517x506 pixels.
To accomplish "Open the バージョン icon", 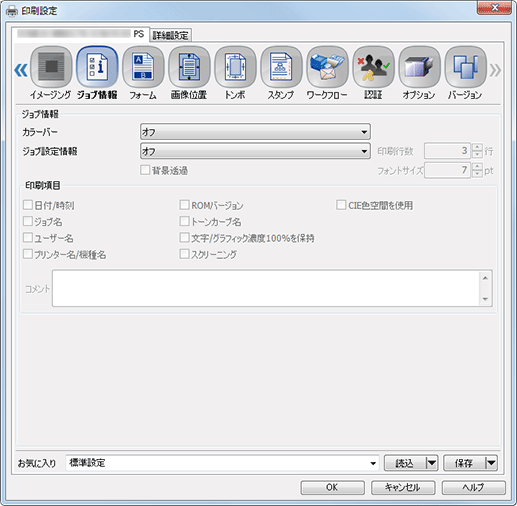I will pos(465,67).
